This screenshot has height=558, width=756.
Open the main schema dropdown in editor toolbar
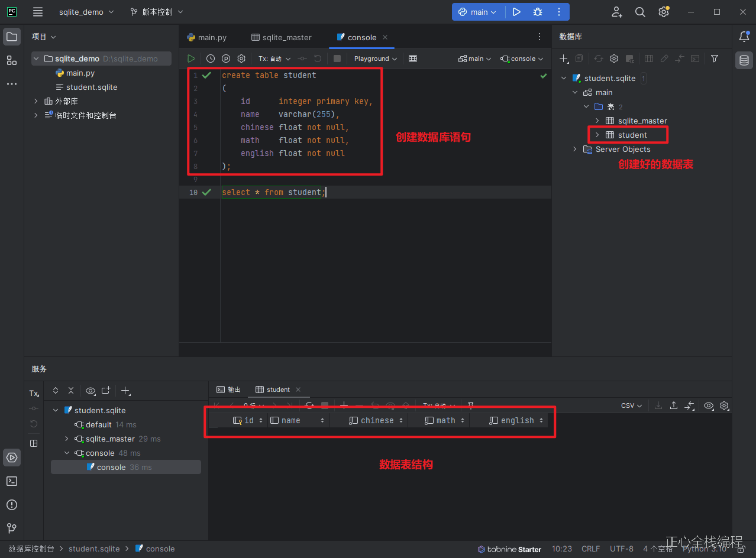tap(475, 59)
